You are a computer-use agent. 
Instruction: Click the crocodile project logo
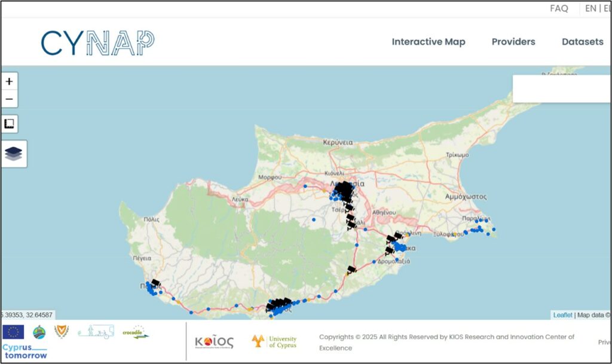[135, 332]
